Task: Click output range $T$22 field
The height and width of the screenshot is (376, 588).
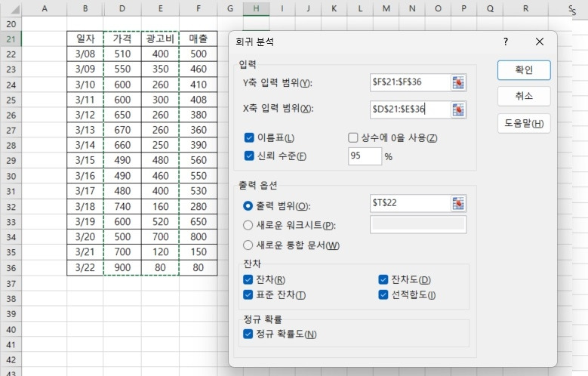Action: click(x=410, y=203)
